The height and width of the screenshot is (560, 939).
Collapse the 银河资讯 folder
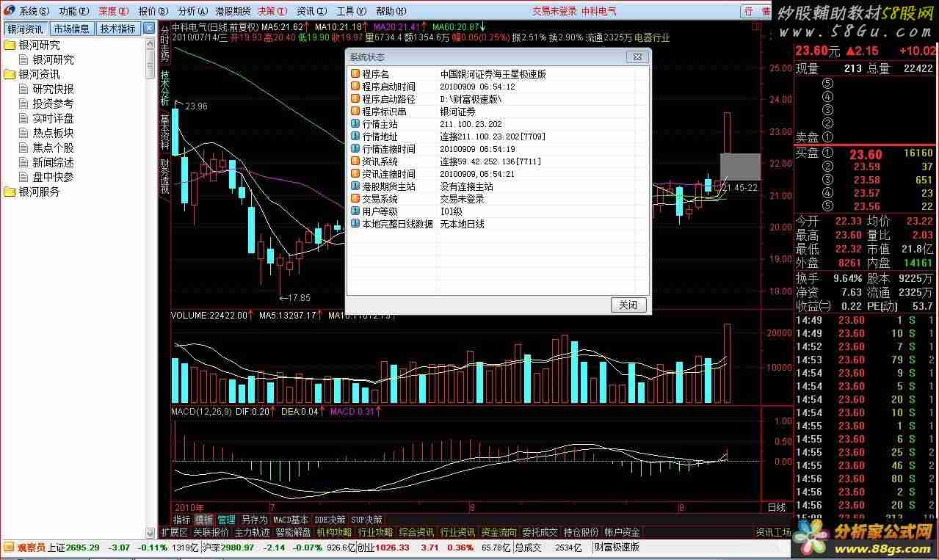point(10,74)
